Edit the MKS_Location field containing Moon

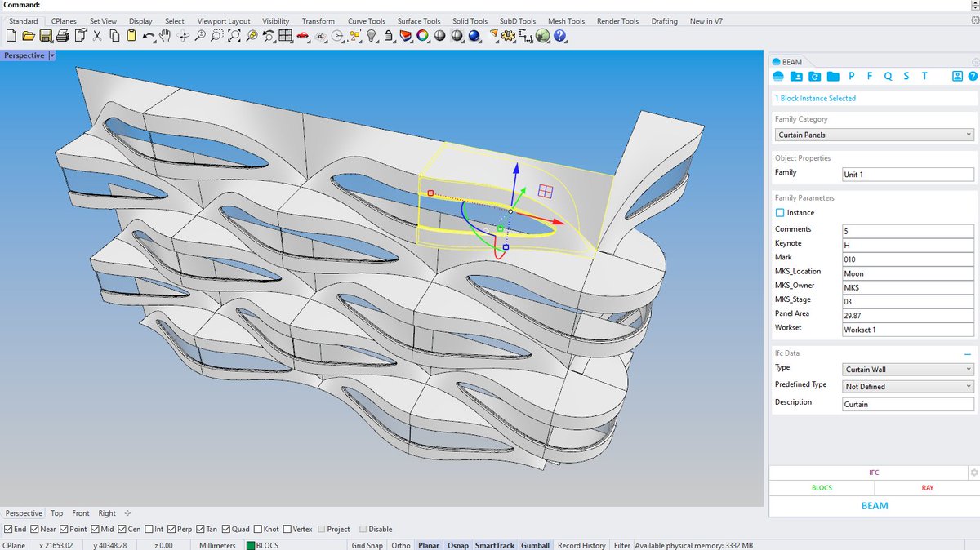point(908,273)
